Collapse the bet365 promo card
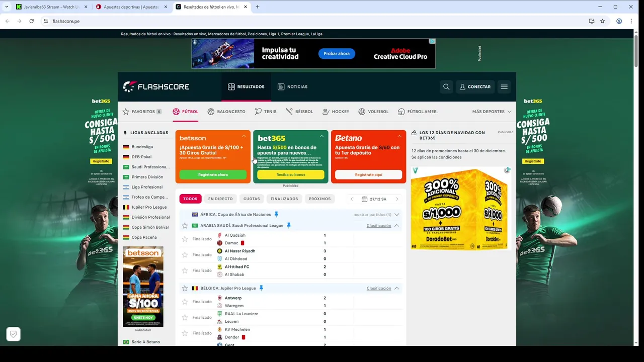This screenshot has width=644, height=362. click(x=321, y=136)
